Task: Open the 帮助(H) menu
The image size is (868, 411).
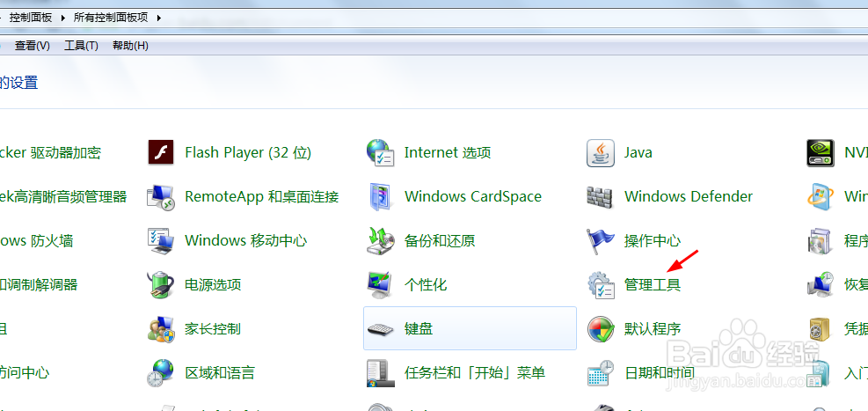Action: (130, 46)
